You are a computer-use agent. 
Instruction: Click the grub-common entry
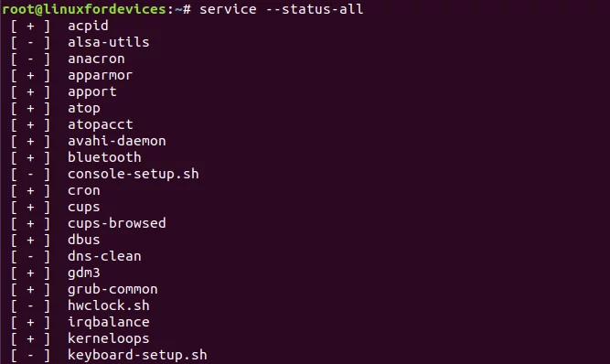(112, 290)
